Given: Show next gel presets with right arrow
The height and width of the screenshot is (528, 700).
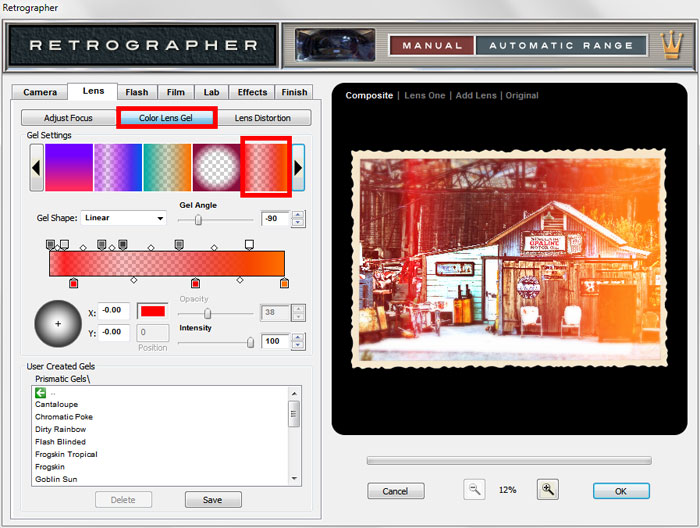Looking at the screenshot, I should pyautogui.click(x=298, y=168).
